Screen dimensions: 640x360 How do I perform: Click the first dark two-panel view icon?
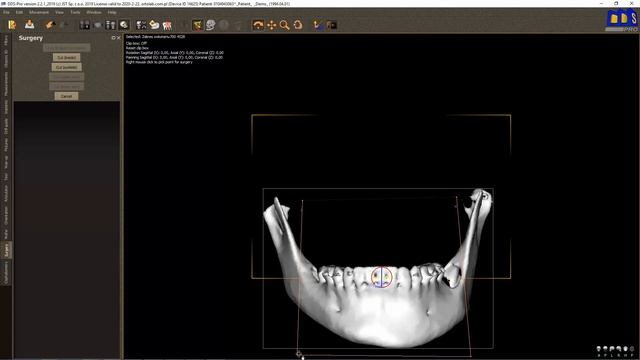pyautogui.click(x=84, y=25)
